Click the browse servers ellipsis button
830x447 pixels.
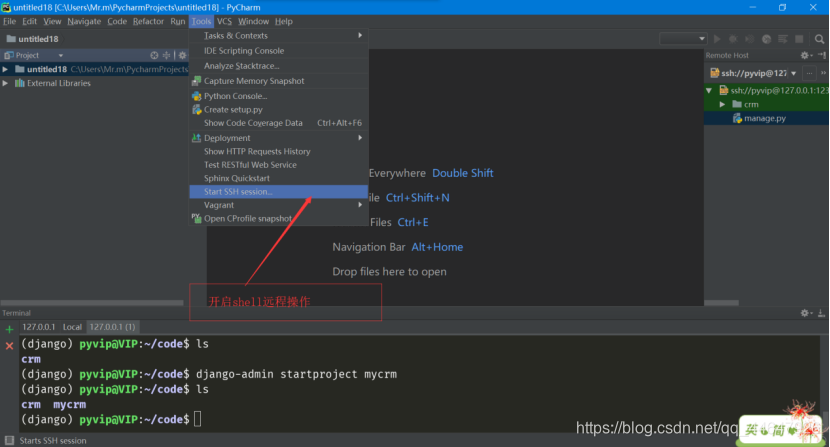click(809, 73)
